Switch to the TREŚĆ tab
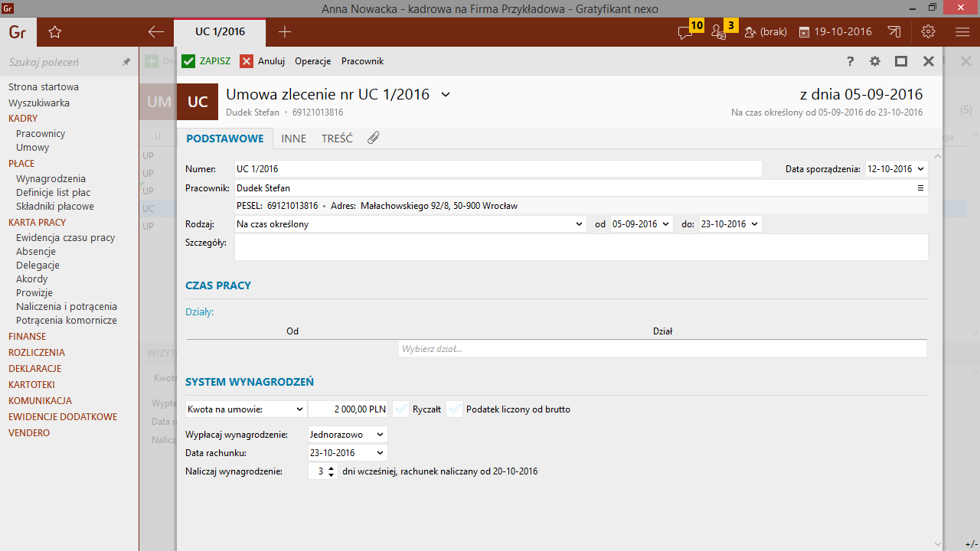980x551 pixels. click(x=337, y=139)
